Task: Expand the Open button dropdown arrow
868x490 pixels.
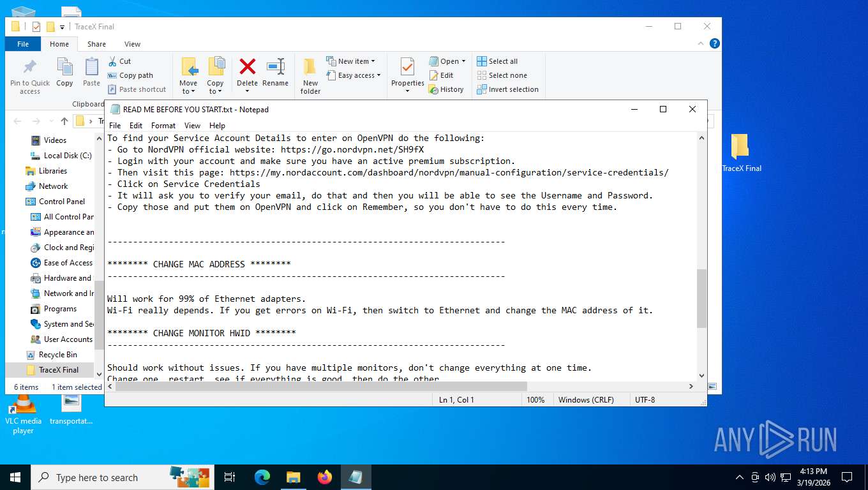Action: click(x=463, y=61)
